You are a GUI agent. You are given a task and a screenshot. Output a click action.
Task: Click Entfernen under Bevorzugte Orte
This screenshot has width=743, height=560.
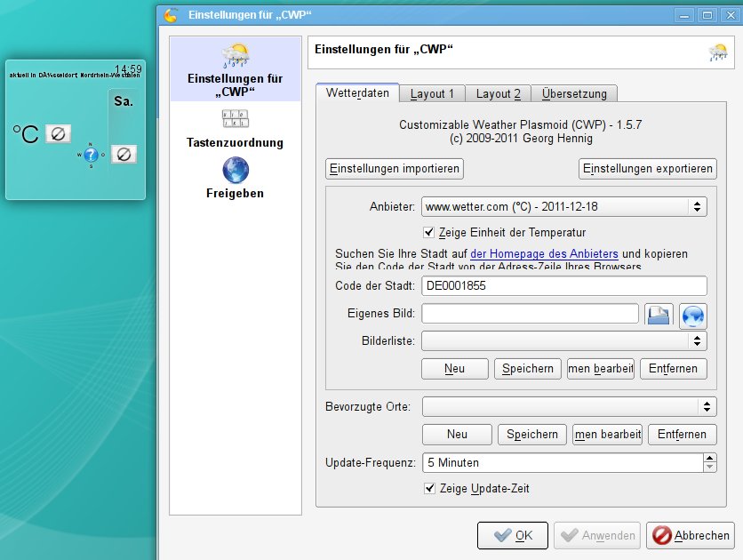pyautogui.click(x=682, y=435)
